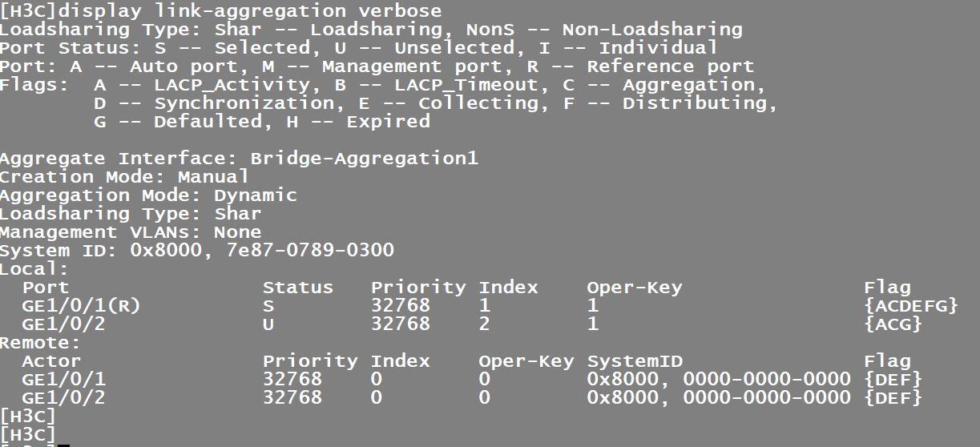Select the Dynamic aggregation mode value

pos(255,195)
